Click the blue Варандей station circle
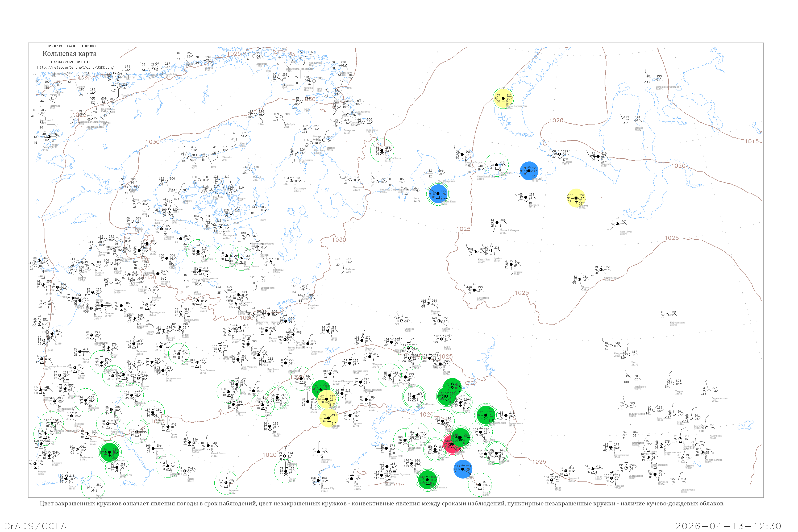 (529, 171)
